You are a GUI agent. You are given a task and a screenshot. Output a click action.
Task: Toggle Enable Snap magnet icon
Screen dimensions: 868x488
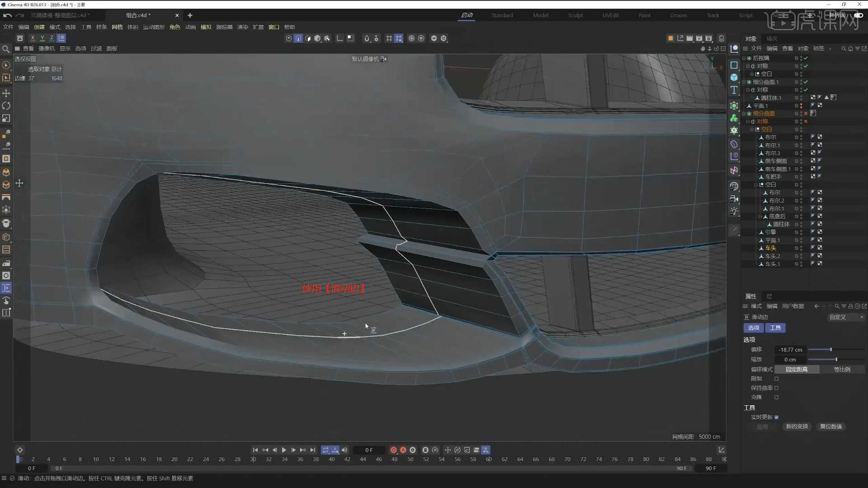(367, 38)
